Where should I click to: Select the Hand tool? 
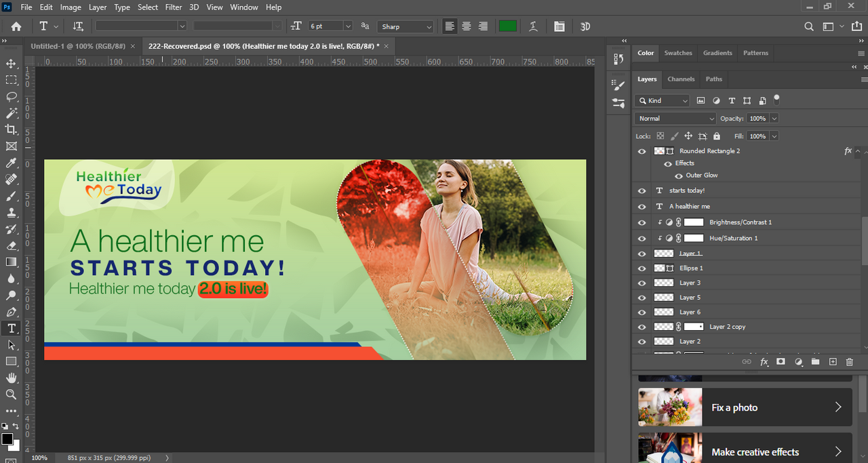coord(12,378)
